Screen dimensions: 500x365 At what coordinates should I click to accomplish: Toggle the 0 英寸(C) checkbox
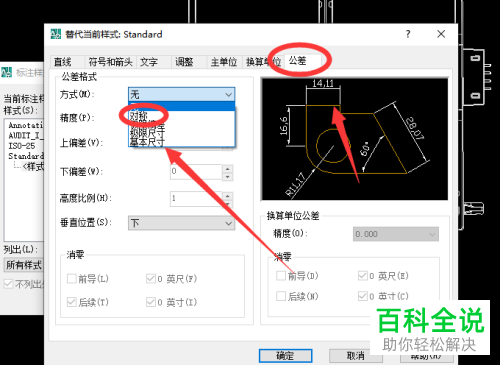coord(363,296)
